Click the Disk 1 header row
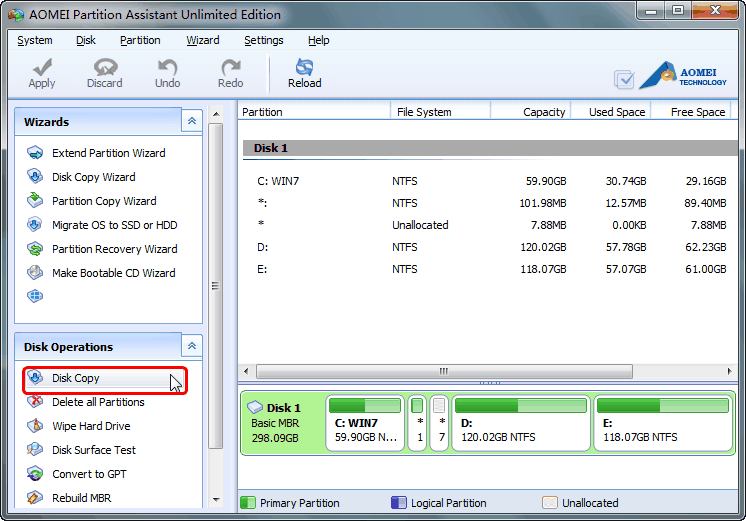The height and width of the screenshot is (521, 746). tap(490, 148)
